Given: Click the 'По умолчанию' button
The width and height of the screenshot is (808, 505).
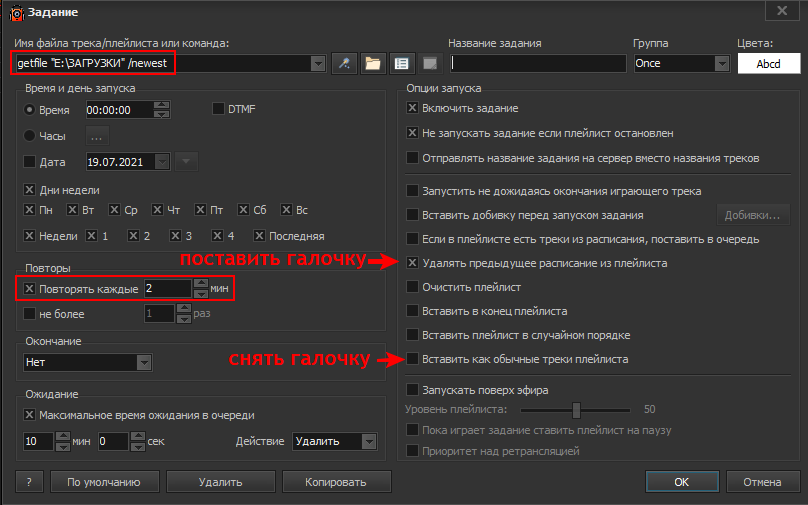Looking at the screenshot, I should pyautogui.click(x=104, y=481).
